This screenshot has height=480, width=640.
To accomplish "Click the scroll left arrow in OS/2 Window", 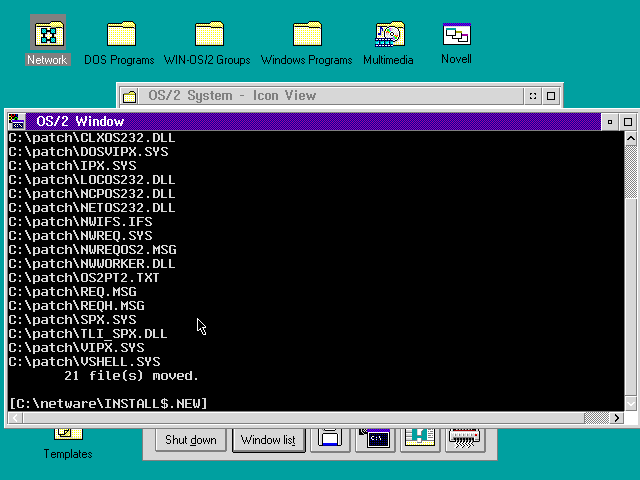I will [x=16, y=418].
